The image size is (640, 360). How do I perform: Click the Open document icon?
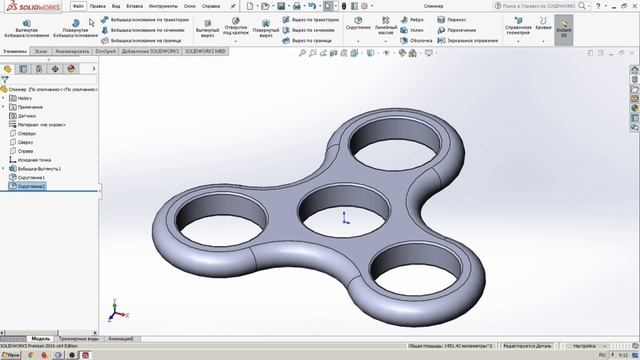[x=265, y=6]
